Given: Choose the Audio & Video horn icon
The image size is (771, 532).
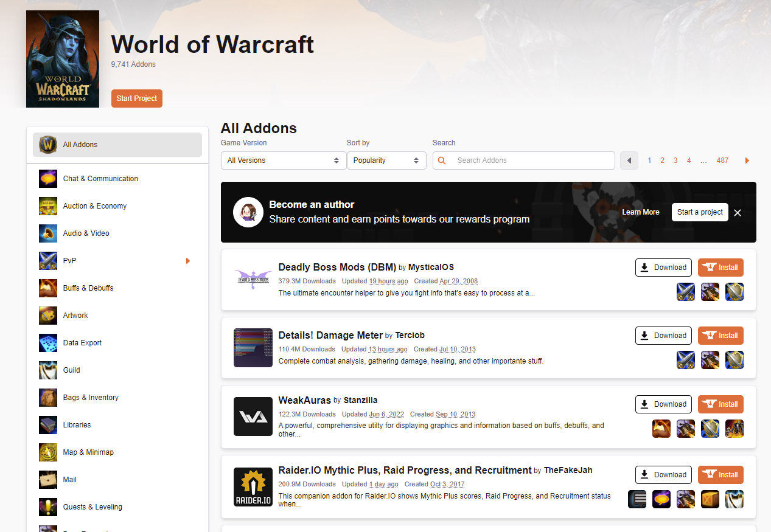Looking at the screenshot, I should pyautogui.click(x=48, y=233).
